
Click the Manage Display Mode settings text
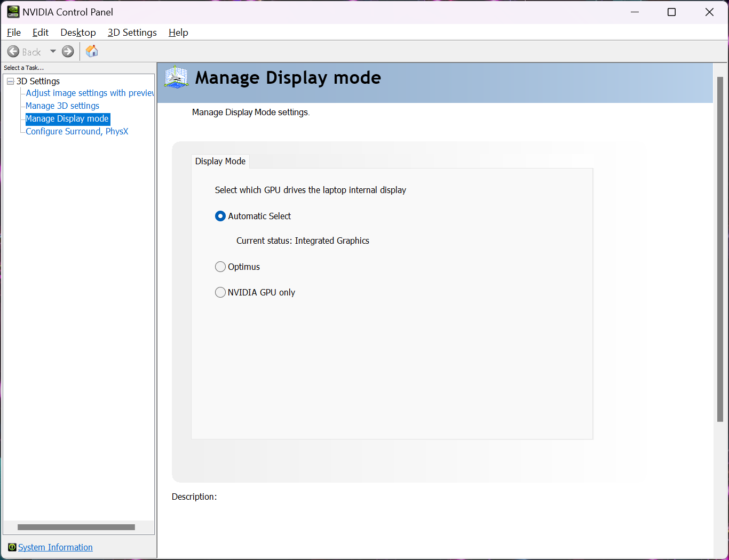pyautogui.click(x=251, y=112)
